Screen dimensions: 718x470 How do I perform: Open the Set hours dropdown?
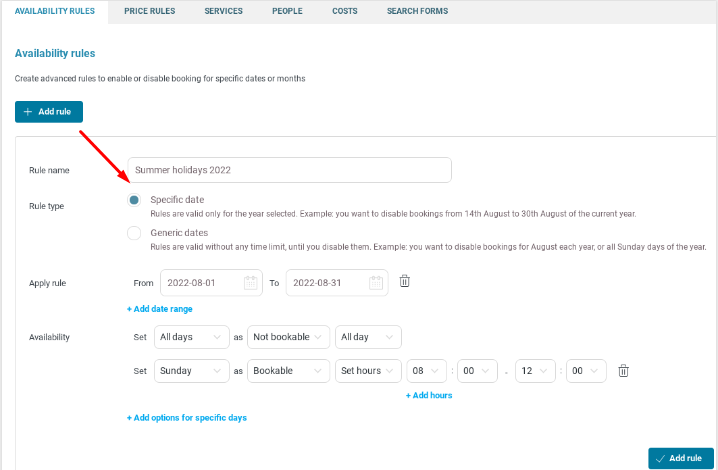click(x=368, y=371)
